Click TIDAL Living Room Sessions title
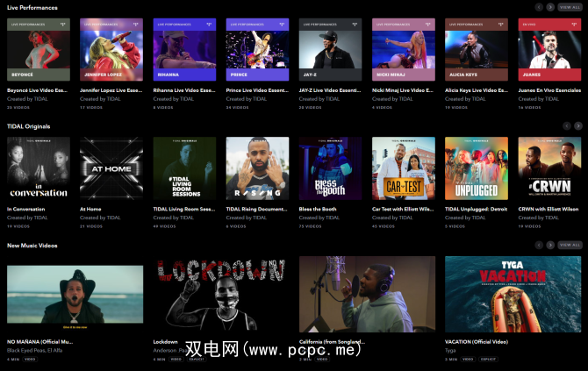This screenshot has height=371, width=588. click(x=184, y=209)
